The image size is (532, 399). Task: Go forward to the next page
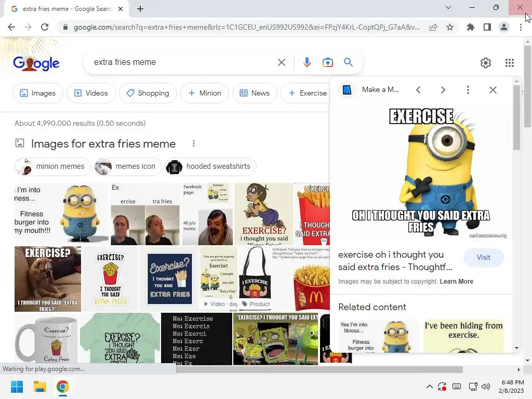pos(28,27)
